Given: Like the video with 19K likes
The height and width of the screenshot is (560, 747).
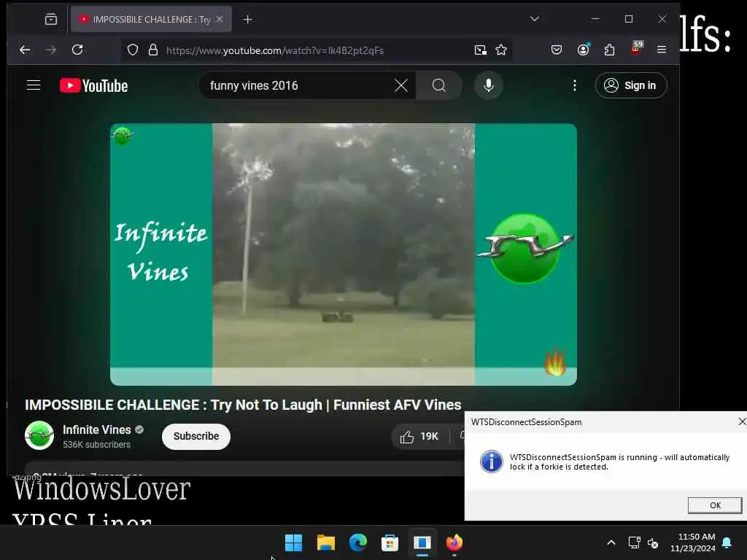Looking at the screenshot, I should [x=419, y=437].
